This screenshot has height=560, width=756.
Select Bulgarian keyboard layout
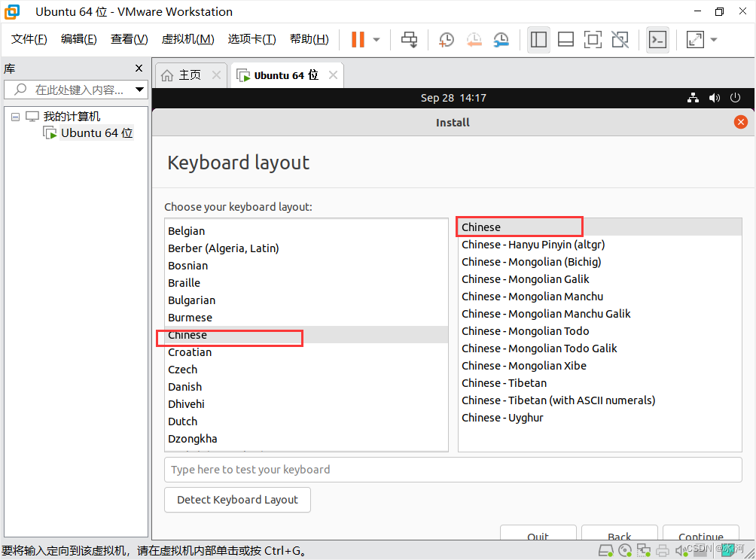coord(306,300)
